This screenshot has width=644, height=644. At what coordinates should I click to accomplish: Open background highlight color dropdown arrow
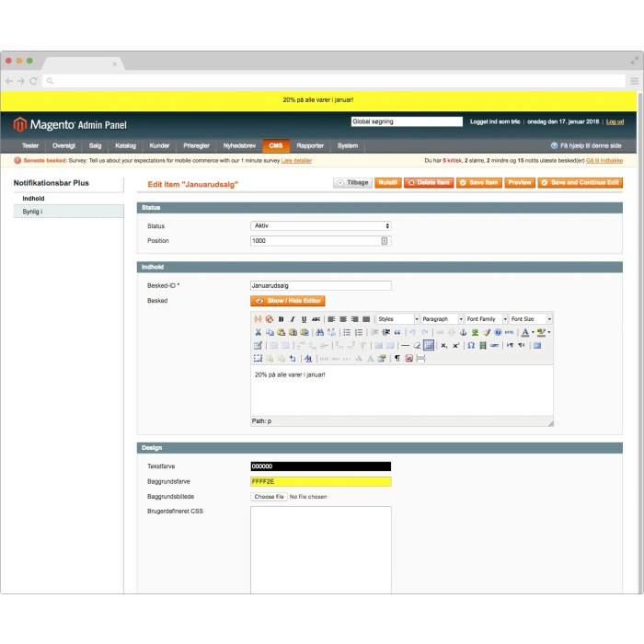click(549, 332)
